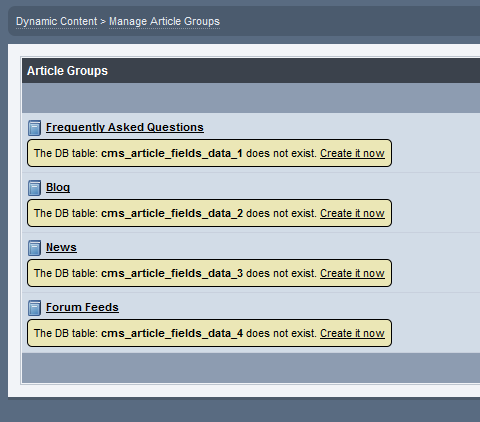Click 'Create it now' for cms_article_fields_data_2
Image resolution: width=480 pixels, height=422 pixels.
[352, 213]
